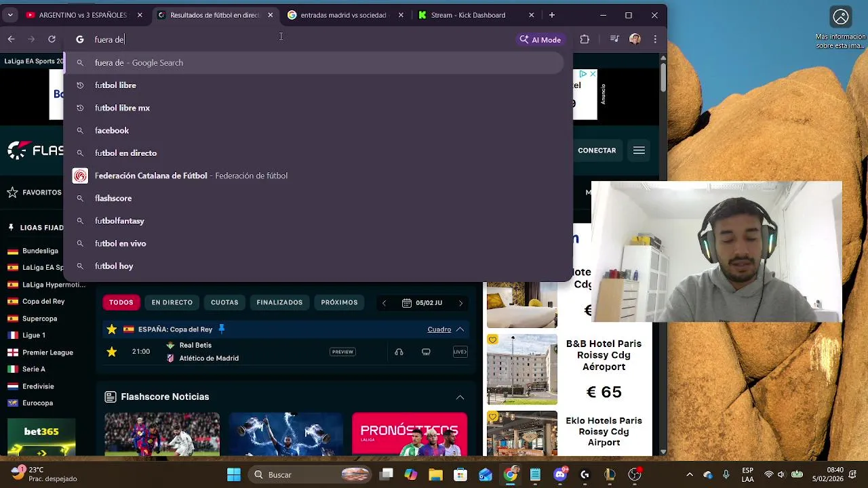Open the FAVORITOS star item
The width and height of the screenshot is (868, 488).
34,192
